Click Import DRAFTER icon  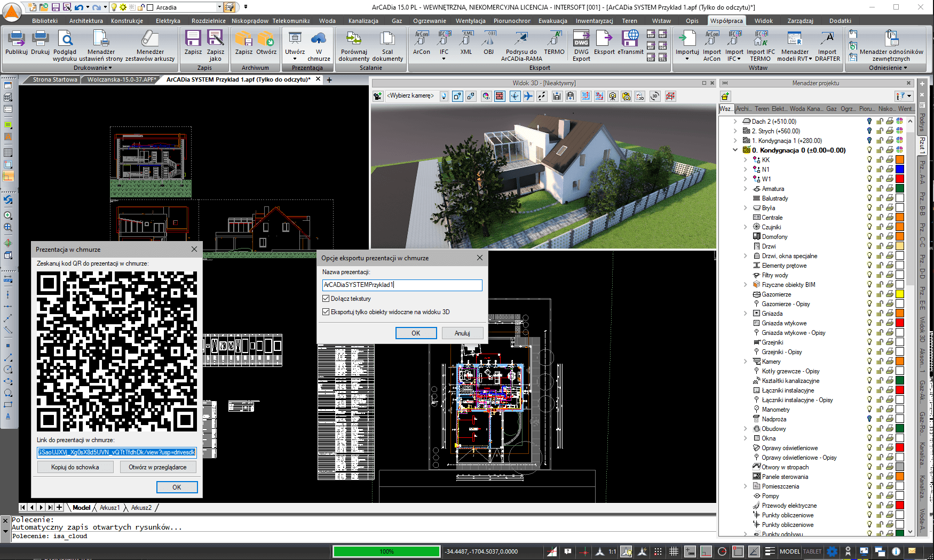point(827,46)
